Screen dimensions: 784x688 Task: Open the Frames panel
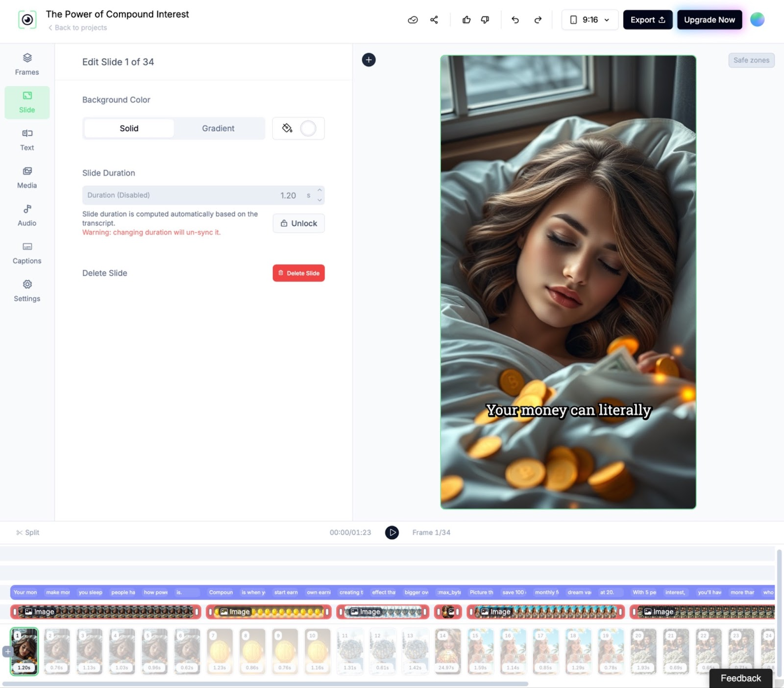[27, 64]
